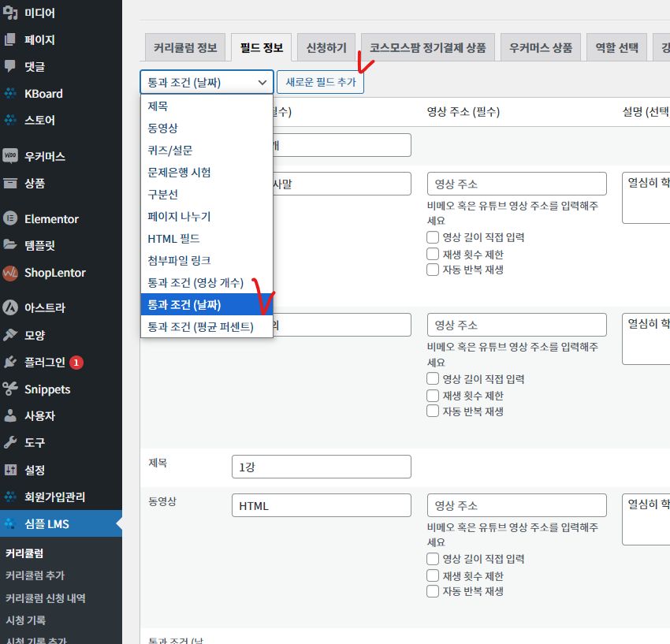This screenshot has width=670, height=644.
Task: Open 커리큘럼 신청 내역 link
Action: (45, 597)
